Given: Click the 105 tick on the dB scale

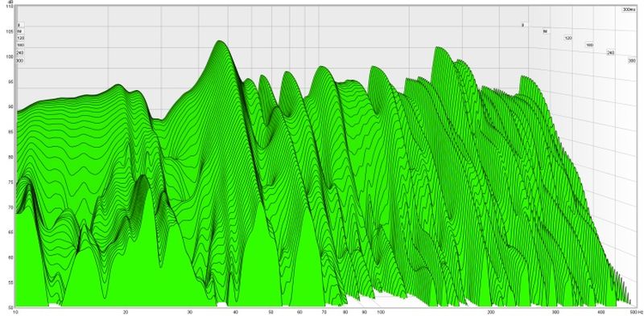Looking at the screenshot, I should [x=10, y=31].
